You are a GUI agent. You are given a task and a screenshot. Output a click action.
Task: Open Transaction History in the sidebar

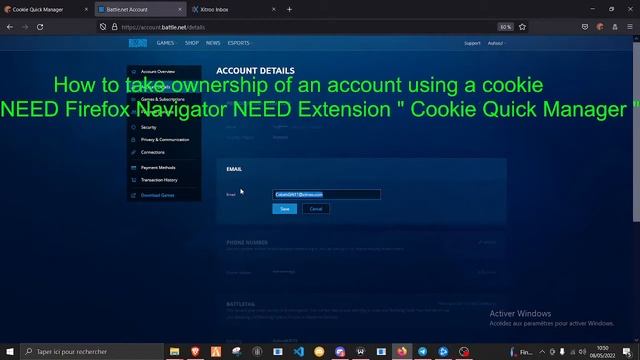pos(159,180)
